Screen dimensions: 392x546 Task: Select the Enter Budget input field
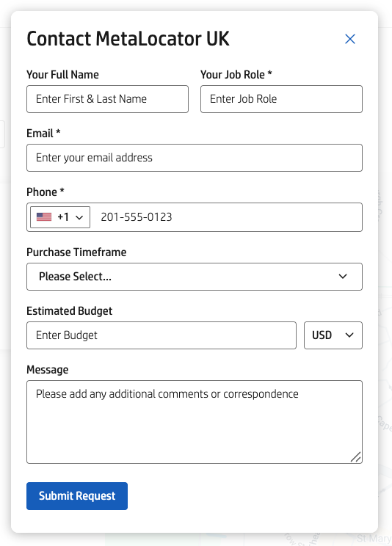point(161,335)
